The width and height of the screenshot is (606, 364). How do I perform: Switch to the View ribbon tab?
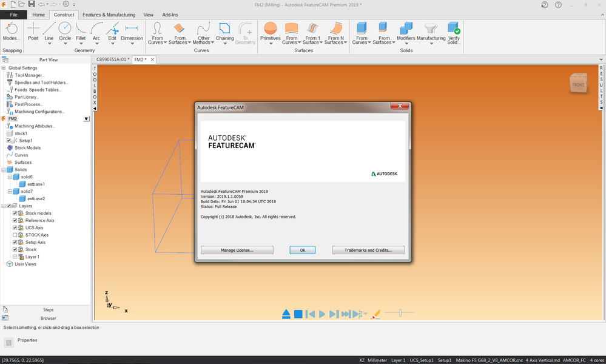tap(149, 15)
